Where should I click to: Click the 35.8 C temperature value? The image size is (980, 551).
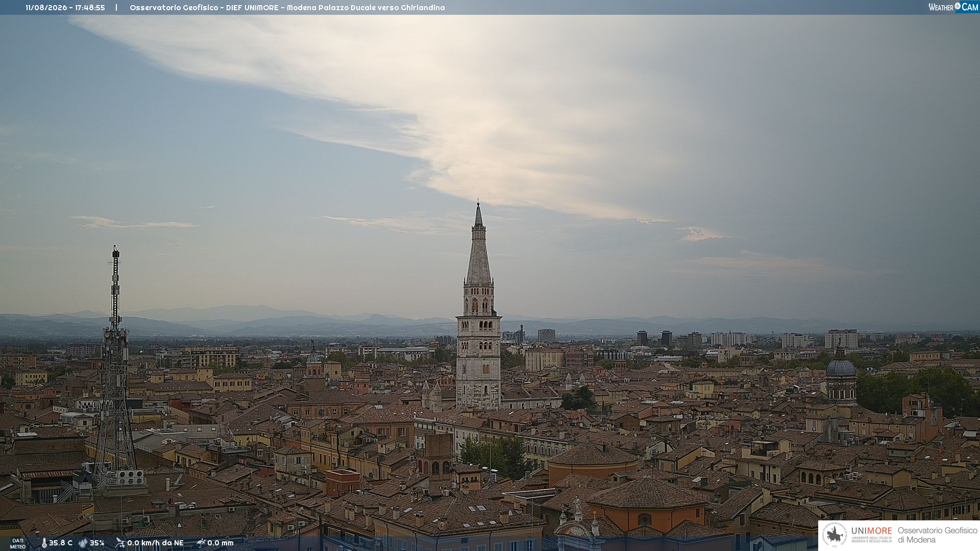(61, 543)
